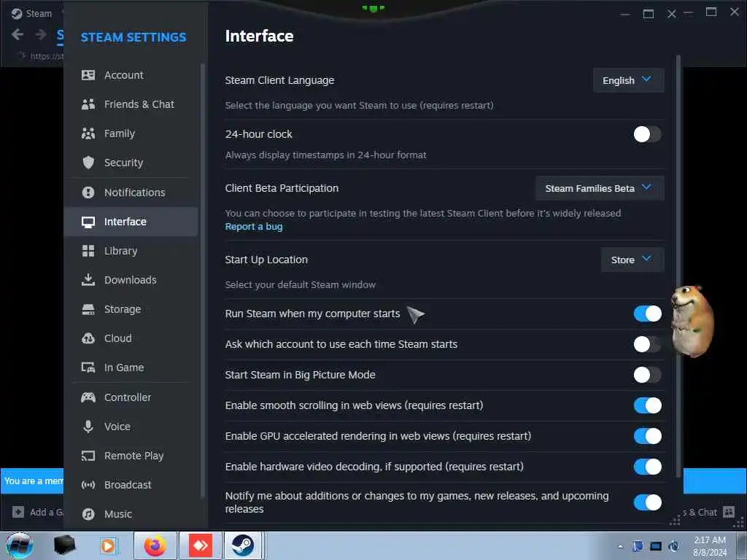Open the Steam menu in title bar

pos(31,13)
